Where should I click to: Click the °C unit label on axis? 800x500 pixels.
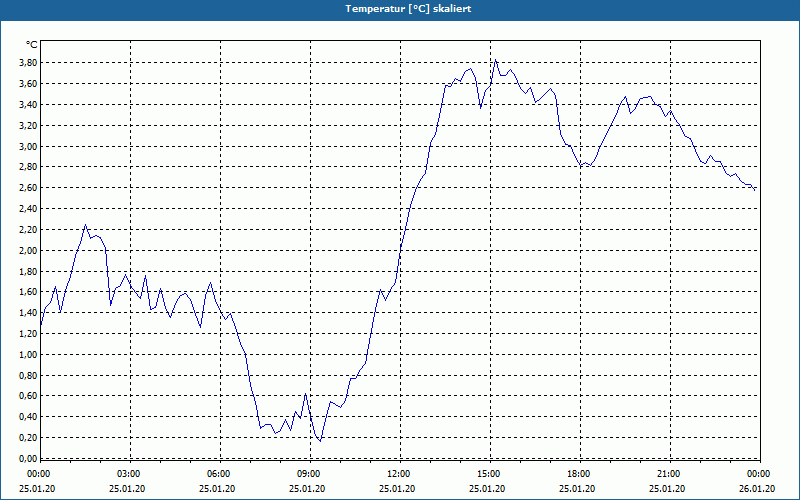[x=31, y=45]
